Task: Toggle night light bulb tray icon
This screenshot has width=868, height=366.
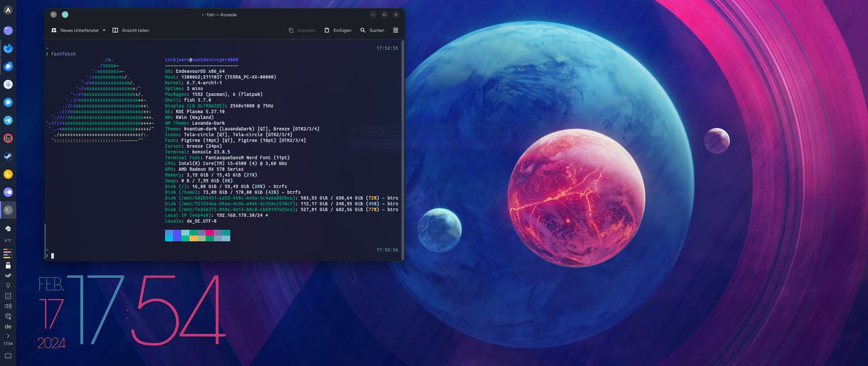Action: tap(8, 286)
